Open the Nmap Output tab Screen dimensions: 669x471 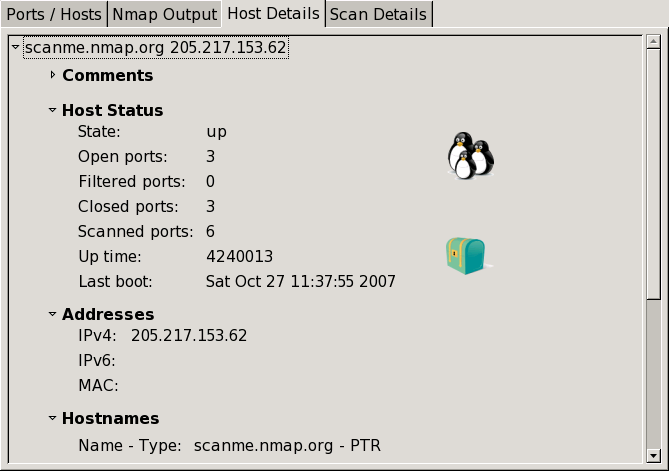165,14
